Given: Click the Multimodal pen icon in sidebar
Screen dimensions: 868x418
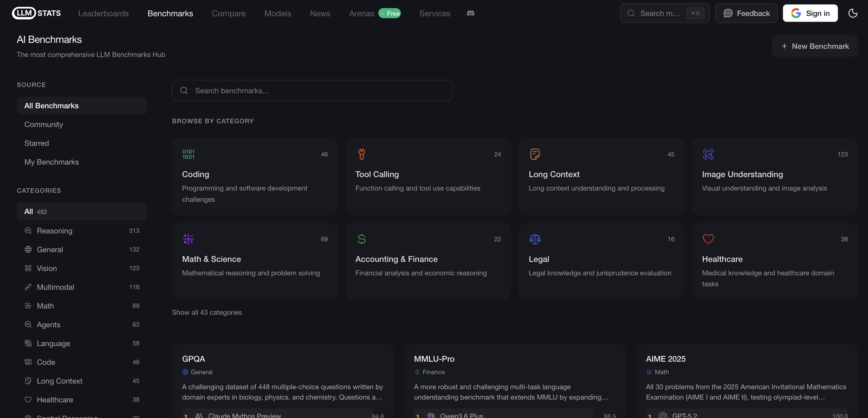Looking at the screenshot, I should (x=28, y=287).
